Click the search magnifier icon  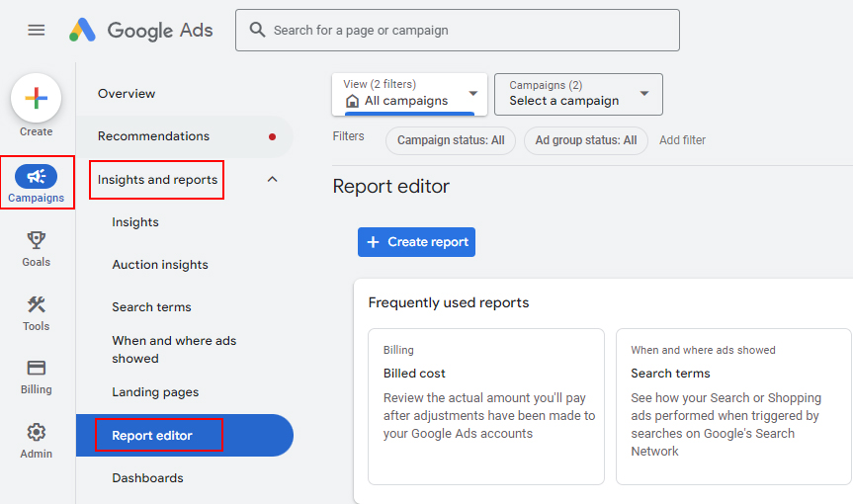[257, 30]
